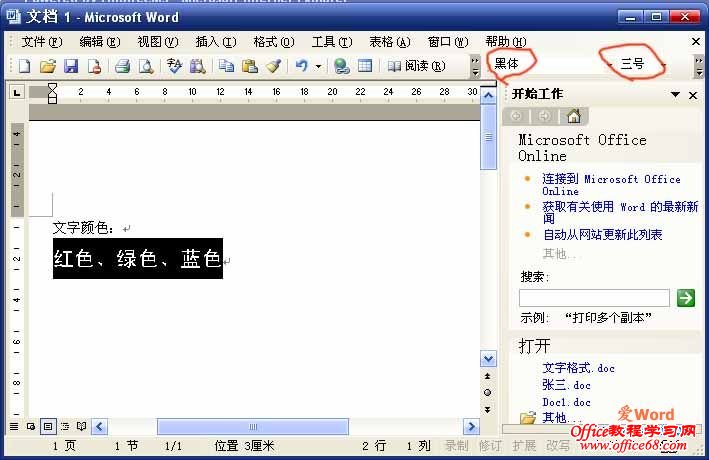This screenshot has width=709, height=460.
Task: Switch to Web Layout view button
Action: [x=31, y=427]
